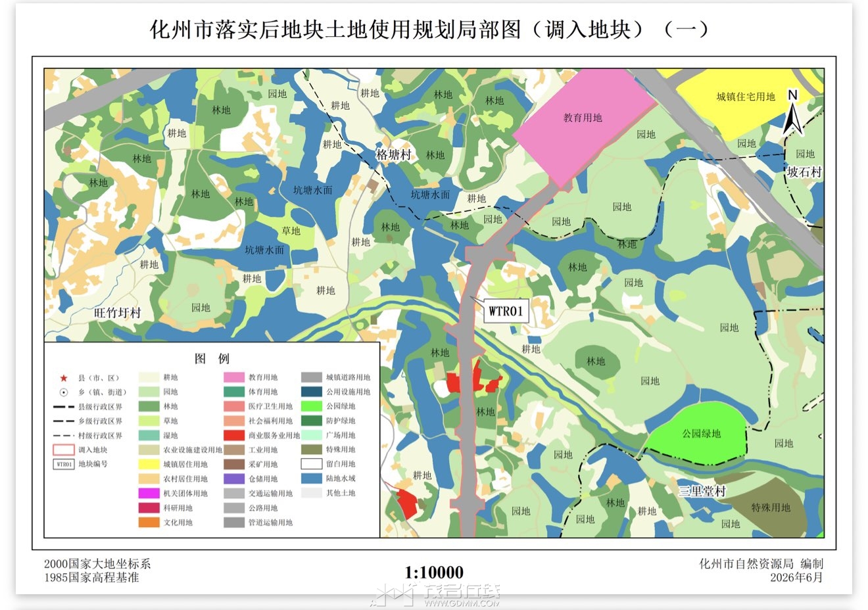Click the 格塘村 village label

(393, 155)
